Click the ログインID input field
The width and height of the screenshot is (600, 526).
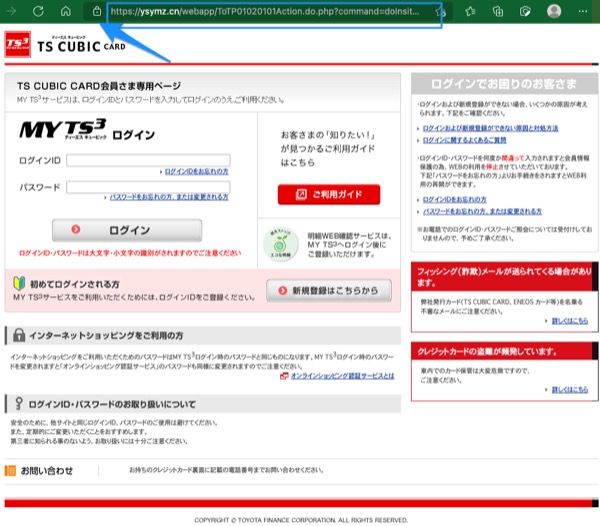click(x=148, y=160)
